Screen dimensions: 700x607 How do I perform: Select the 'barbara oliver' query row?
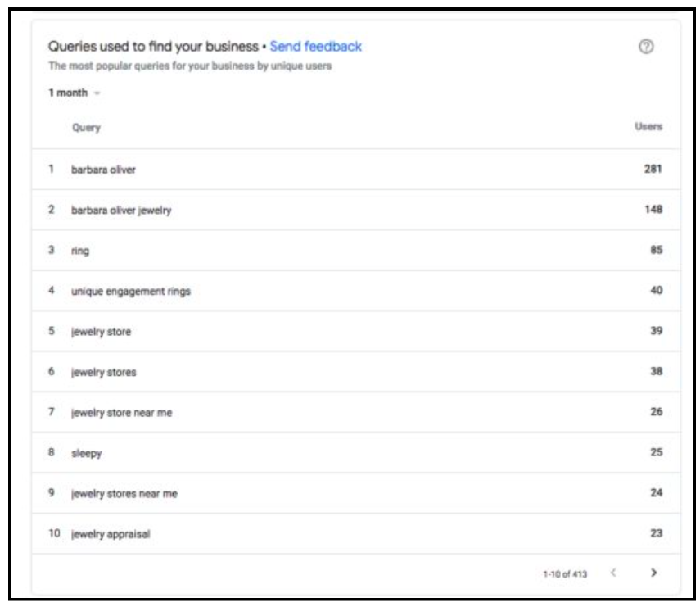click(356, 170)
